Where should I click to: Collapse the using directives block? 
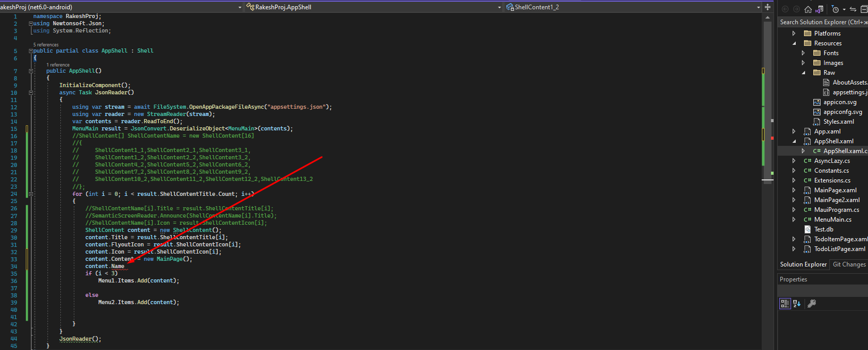(x=31, y=24)
